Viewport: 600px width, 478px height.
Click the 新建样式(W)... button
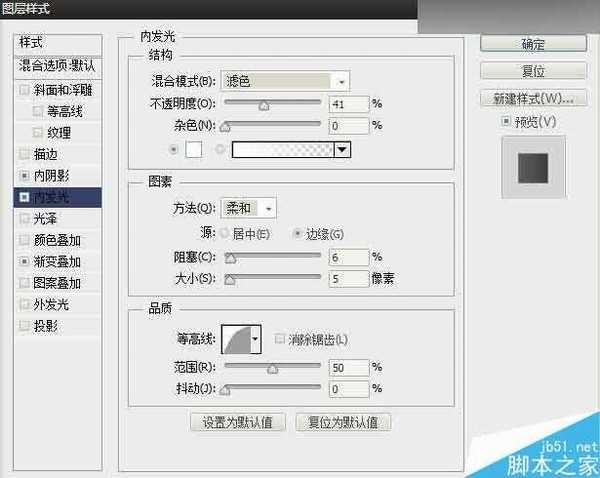click(533, 98)
